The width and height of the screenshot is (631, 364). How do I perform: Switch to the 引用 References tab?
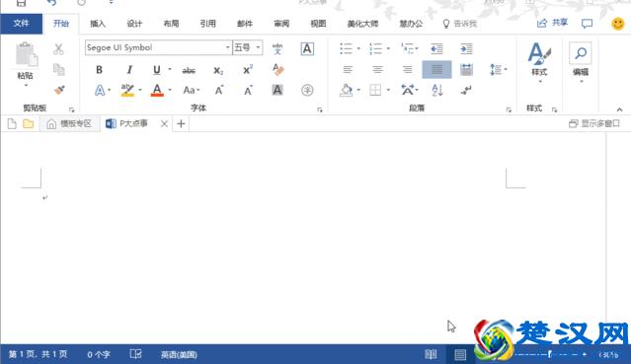point(207,24)
